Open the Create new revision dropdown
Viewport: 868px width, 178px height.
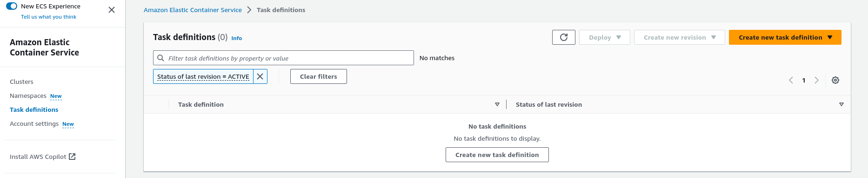[680, 37]
